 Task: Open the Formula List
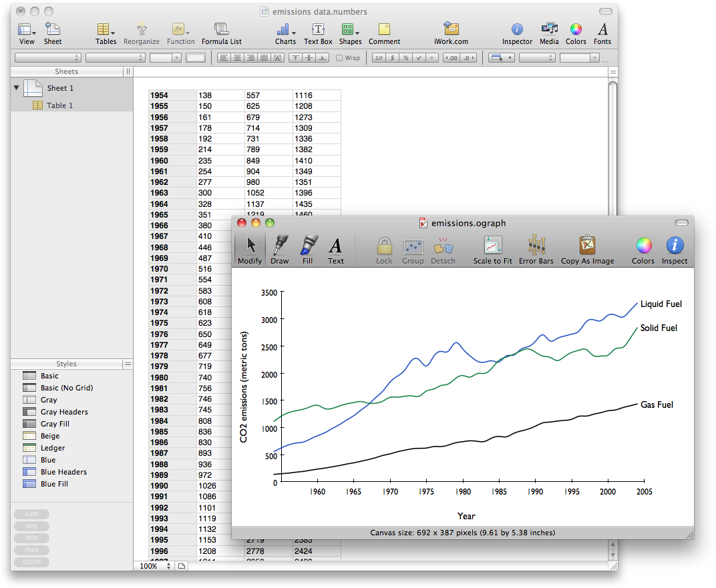tap(221, 29)
